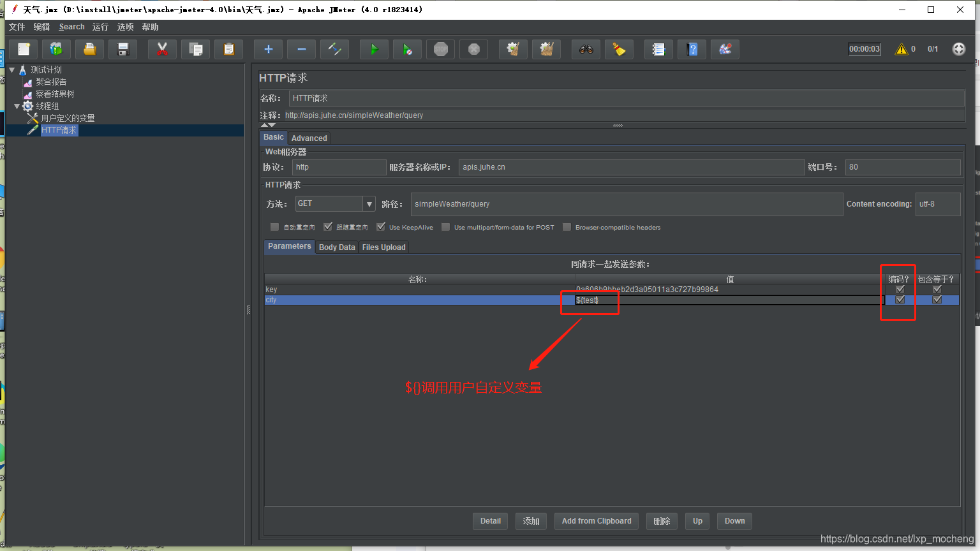Click the New test plan icon
Image resolution: width=980 pixels, height=551 pixels.
[x=24, y=49]
